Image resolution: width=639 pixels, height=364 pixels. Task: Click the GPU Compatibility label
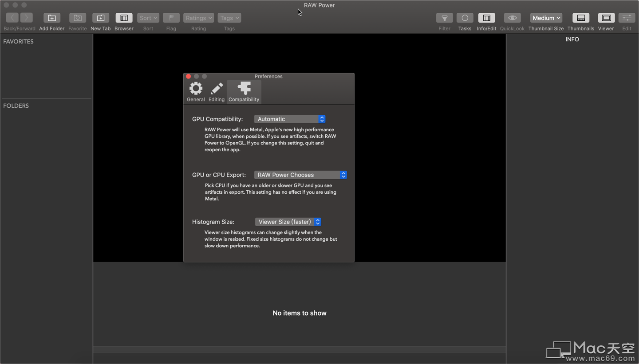217,119
